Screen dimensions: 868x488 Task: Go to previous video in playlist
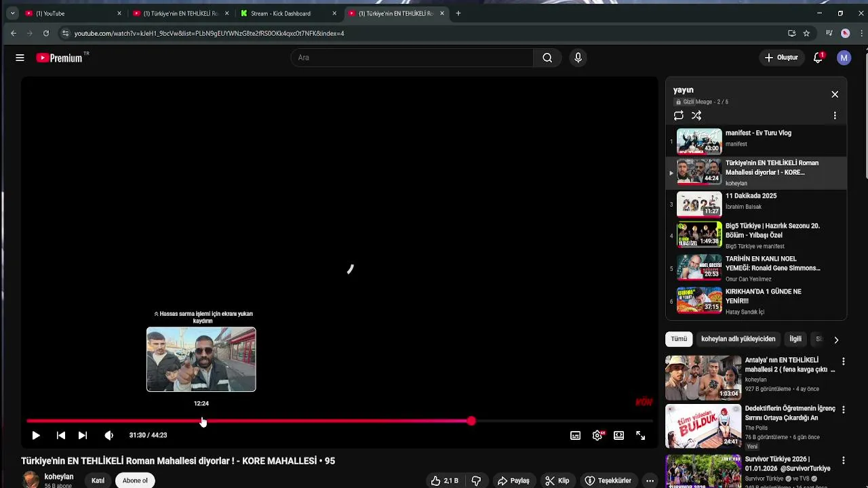[x=60, y=435]
